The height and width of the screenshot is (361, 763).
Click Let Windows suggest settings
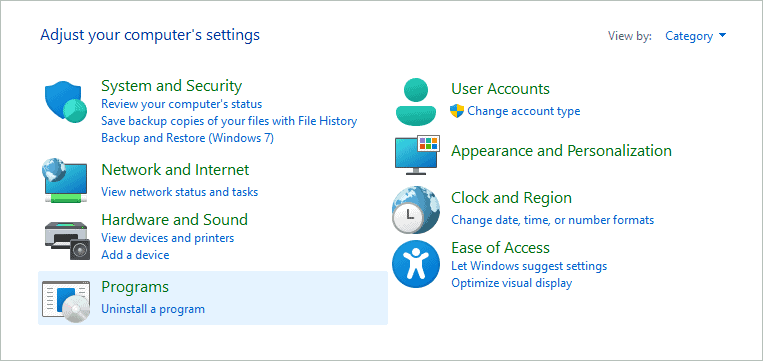tap(529, 266)
